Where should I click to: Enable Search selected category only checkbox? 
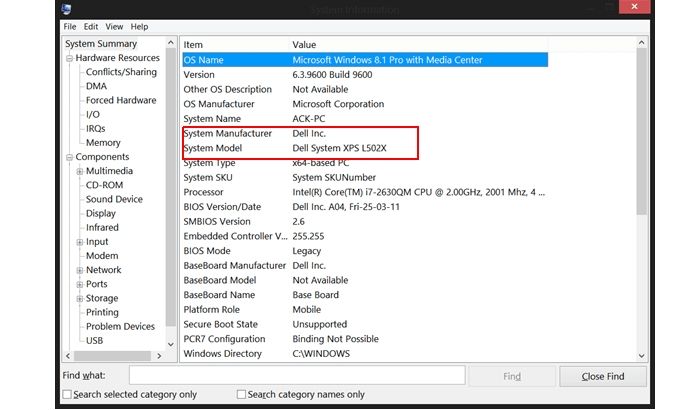pos(67,395)
